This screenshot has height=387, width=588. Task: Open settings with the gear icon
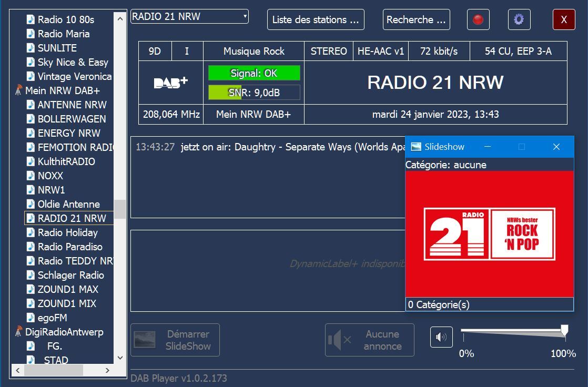tap(519, 19)
